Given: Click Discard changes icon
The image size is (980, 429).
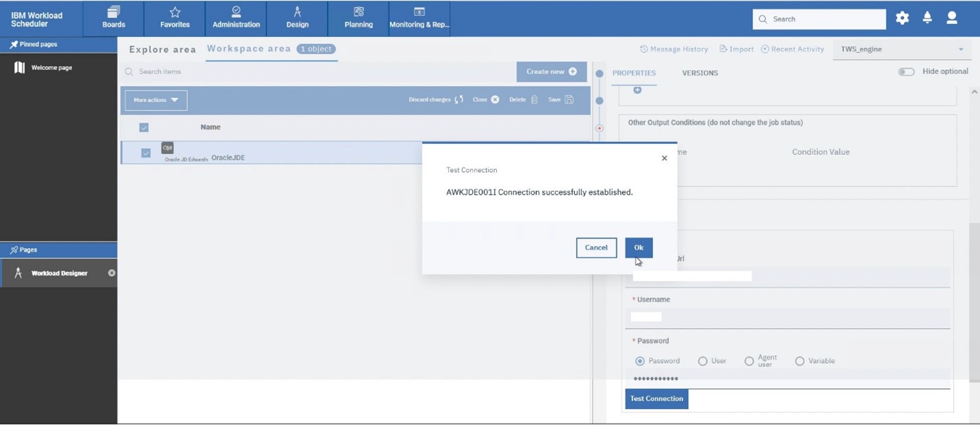Looking at the screenshot, I should coord(459,100).
